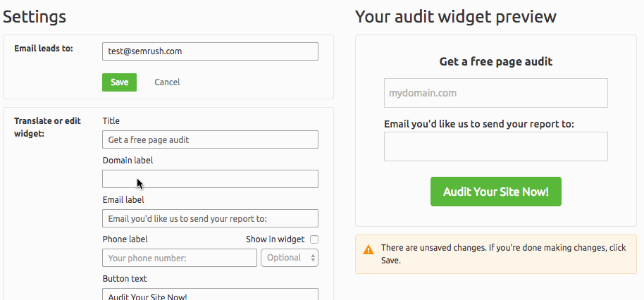Image resolution: width=644 pixels, height=300 pixels.
Task: Click the Your audit widget preview heading
Action: [456, 17]
